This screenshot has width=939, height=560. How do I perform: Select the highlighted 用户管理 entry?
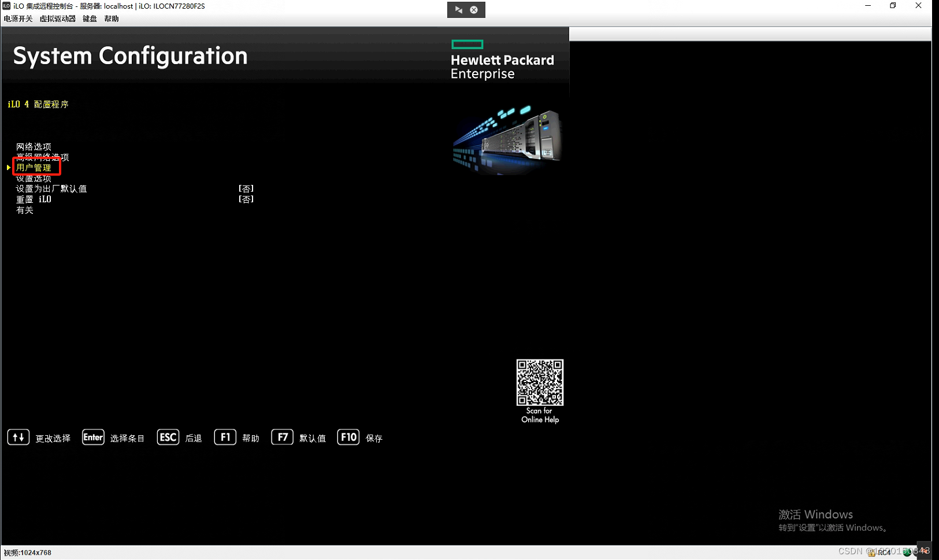tap(34, 168)
